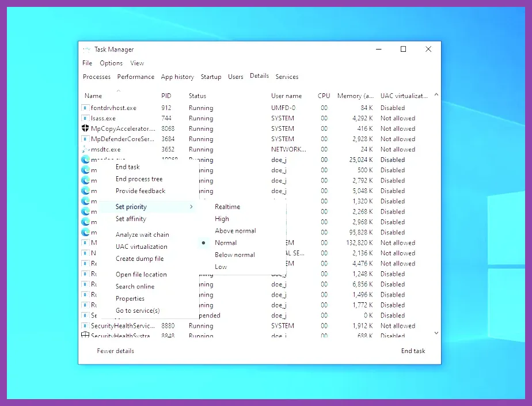532x406 pixels.
Task: Open the View menu
Action: (137, 63)
